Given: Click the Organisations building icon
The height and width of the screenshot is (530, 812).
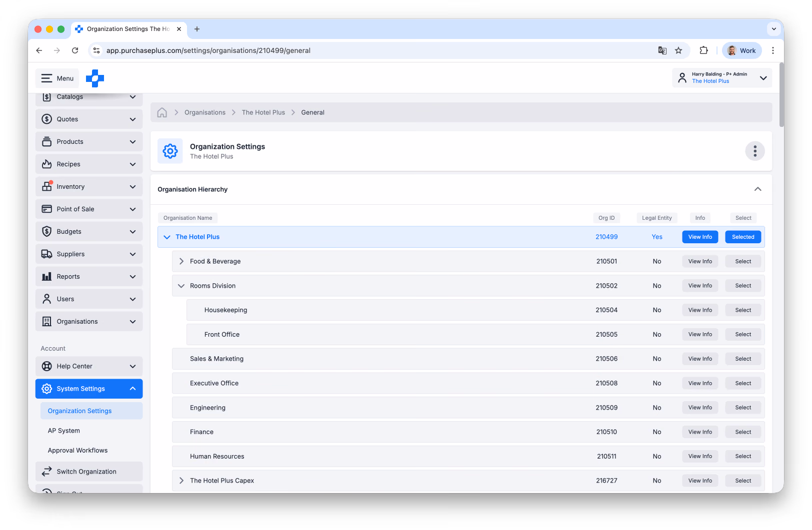Looking at the screenshot, I should (x=46, y=322).
